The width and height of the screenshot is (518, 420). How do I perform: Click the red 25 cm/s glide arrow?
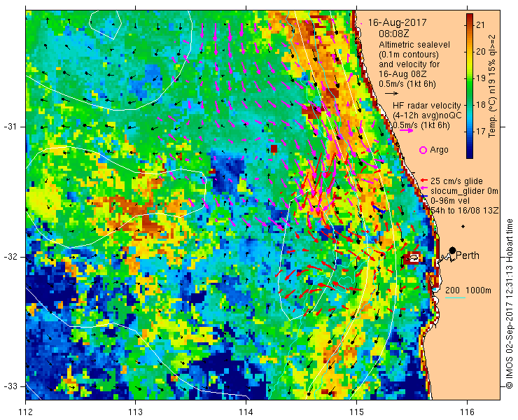point(424,181)
